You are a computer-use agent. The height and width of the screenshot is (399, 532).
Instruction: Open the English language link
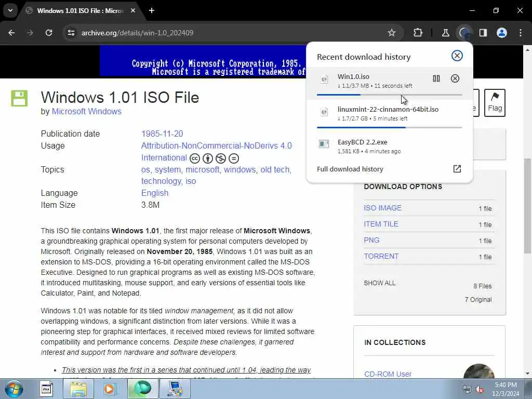(x=155, y=193)
